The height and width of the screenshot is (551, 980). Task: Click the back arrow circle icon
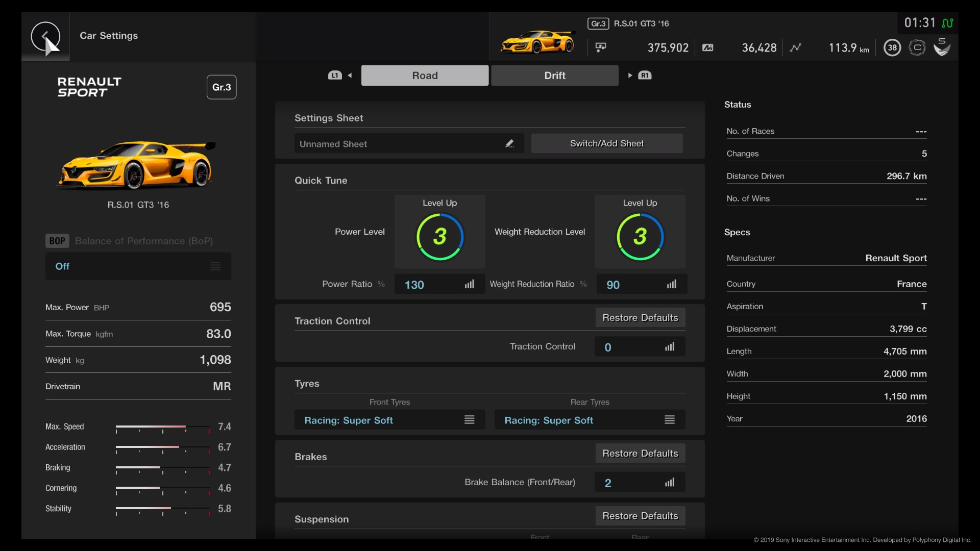click(45, 36)
